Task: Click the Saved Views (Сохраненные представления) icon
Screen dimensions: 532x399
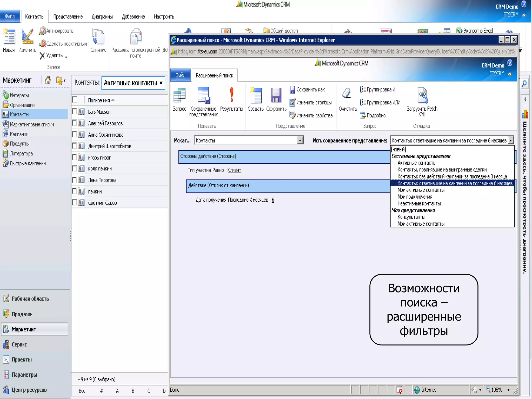Action: click(203, 95)
